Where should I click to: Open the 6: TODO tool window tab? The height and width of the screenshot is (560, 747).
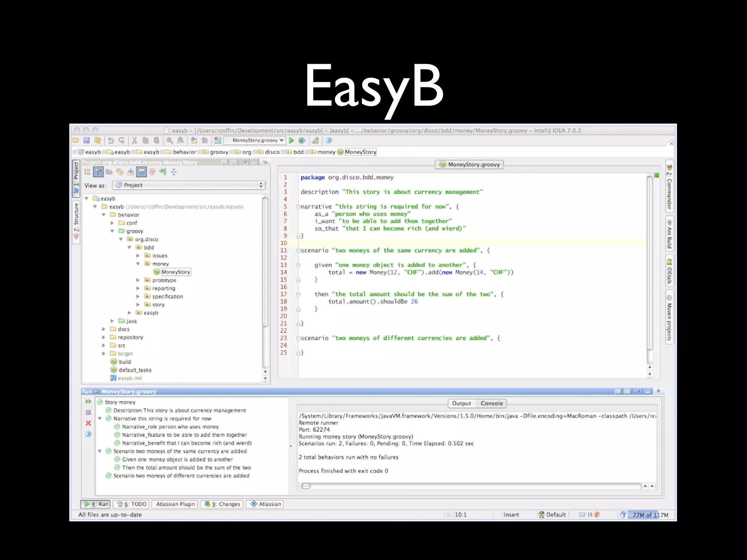[131, 504]
